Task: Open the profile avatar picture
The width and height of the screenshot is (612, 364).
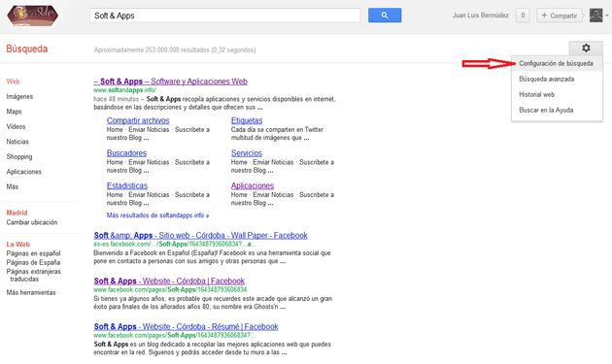Action: (596, 16)
